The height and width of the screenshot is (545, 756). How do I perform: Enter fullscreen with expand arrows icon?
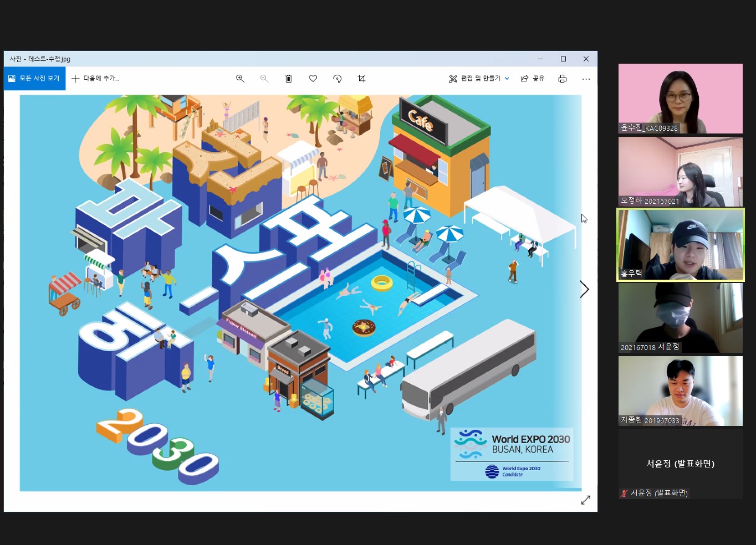(x=585, y=500)
